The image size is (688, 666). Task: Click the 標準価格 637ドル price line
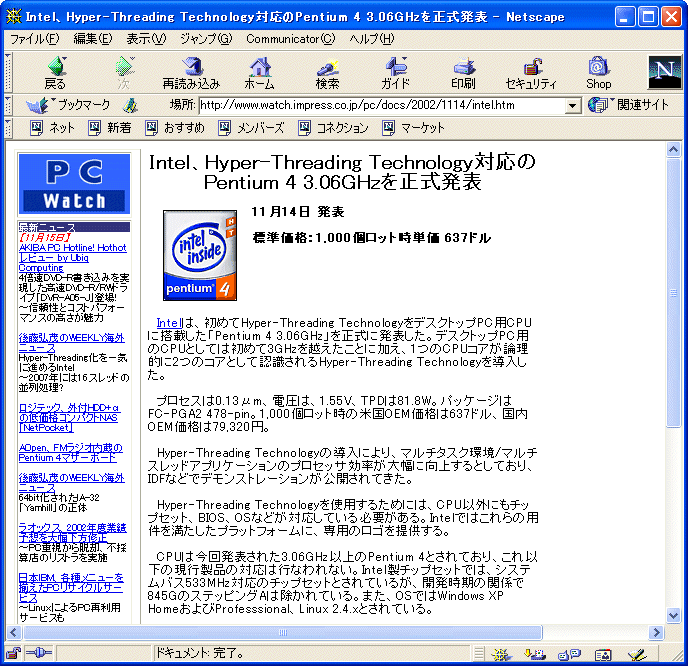click(372, 238)
